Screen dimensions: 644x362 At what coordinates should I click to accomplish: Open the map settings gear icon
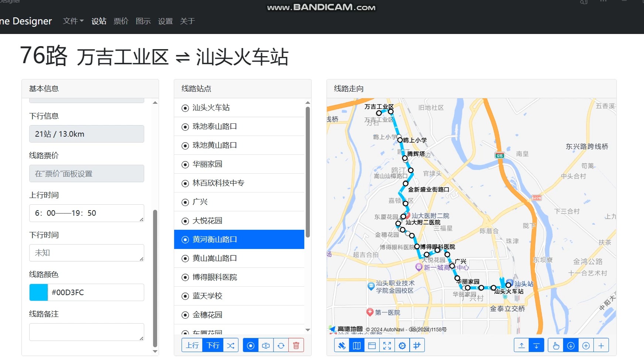[402, 345]
